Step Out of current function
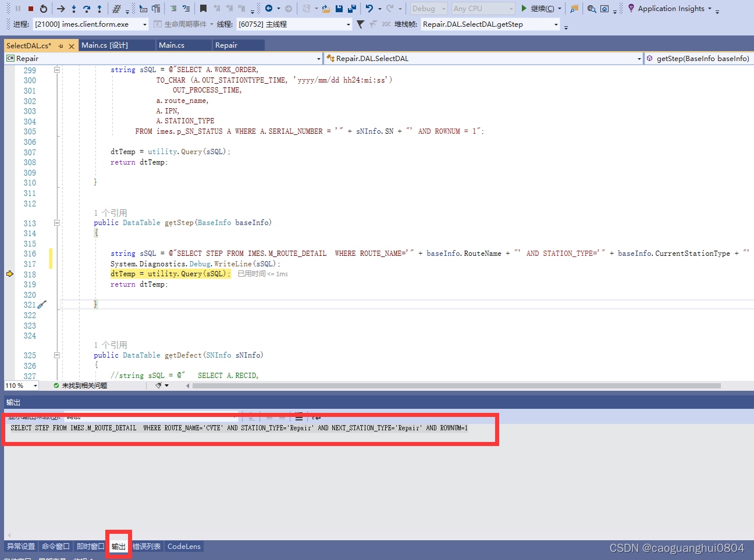Screen dimensions: 754x560 pyautogui.click(x=99, y=9)
